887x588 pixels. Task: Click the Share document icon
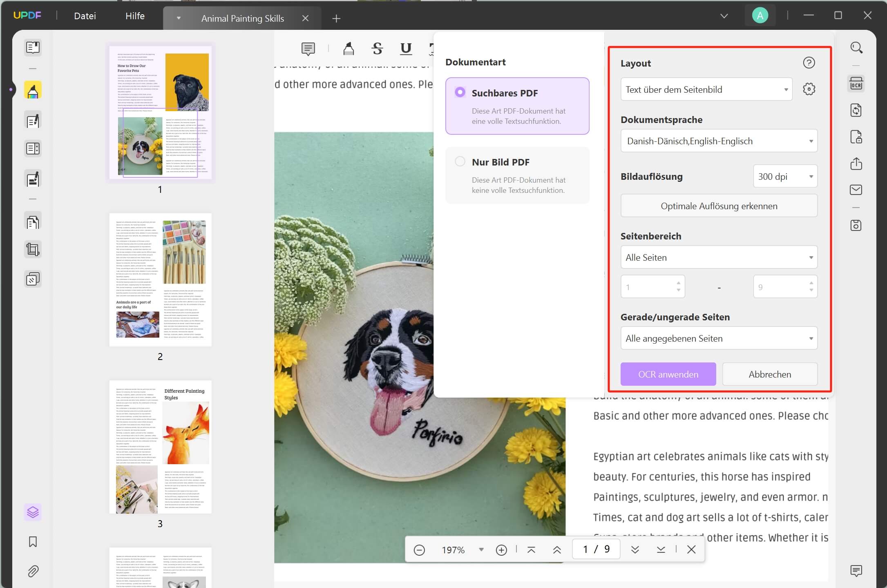click(857, 164)
